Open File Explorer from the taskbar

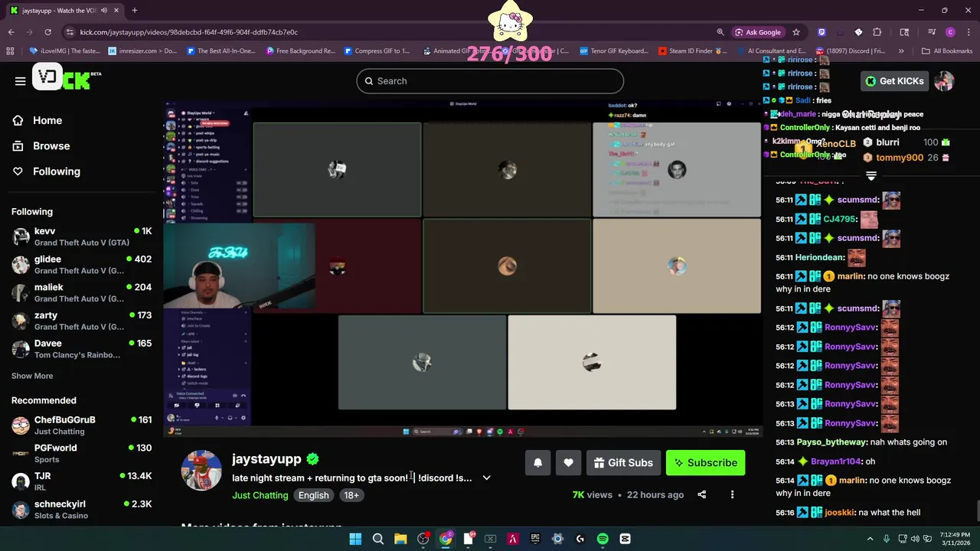click(400, 539)
